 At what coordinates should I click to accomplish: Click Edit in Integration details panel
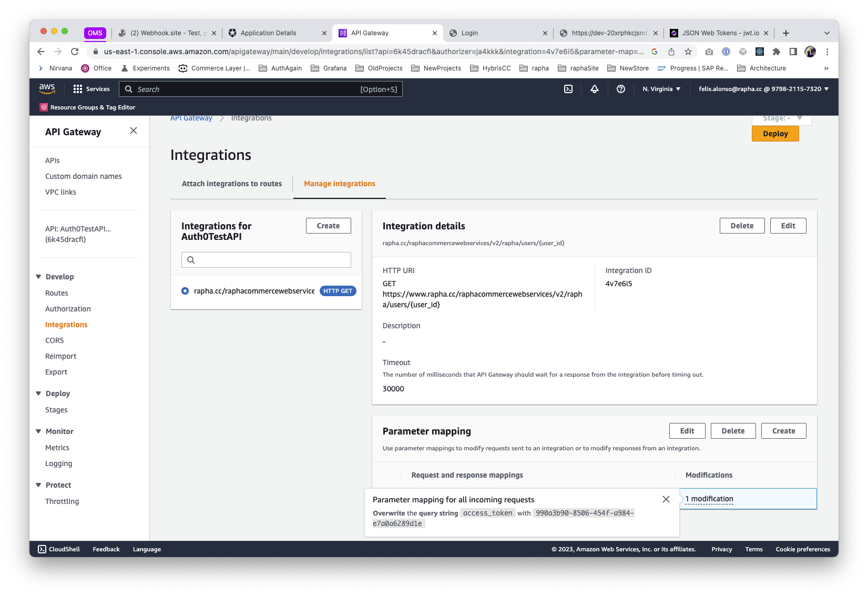pyautogui.click(x=788, y=226)
